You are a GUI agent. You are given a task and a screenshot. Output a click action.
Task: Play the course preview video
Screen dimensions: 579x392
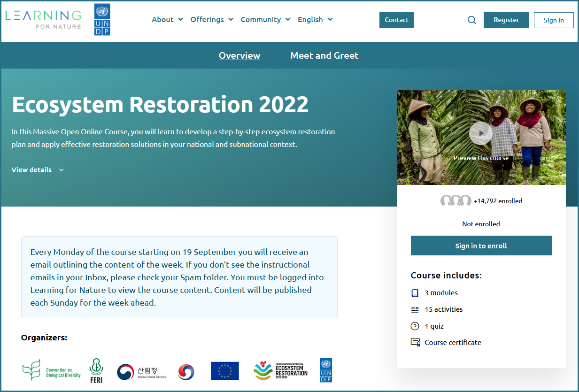(480, 134)
